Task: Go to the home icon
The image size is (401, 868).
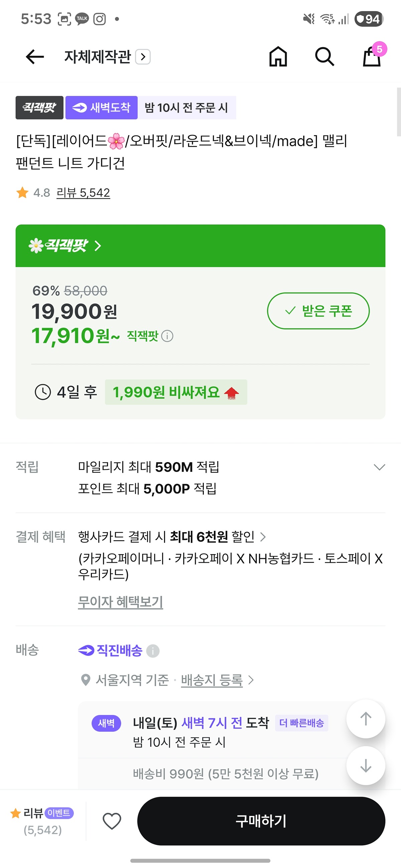Action: point(278,57)
